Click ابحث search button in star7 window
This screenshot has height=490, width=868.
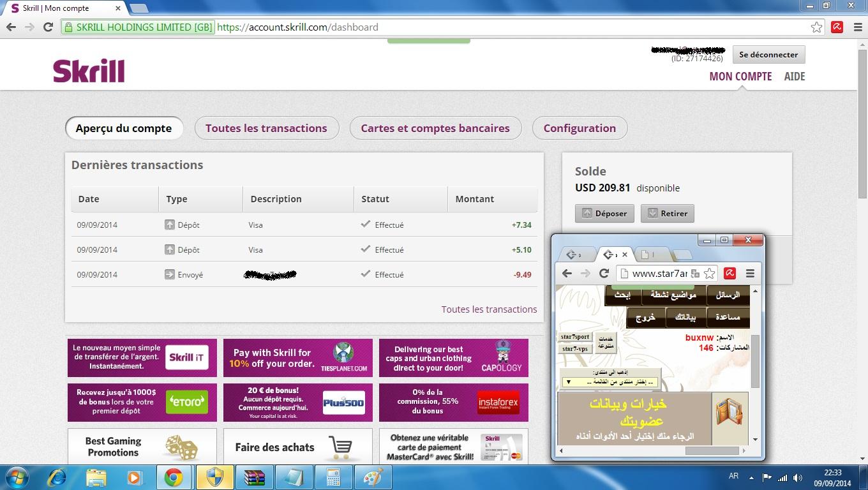622,295
